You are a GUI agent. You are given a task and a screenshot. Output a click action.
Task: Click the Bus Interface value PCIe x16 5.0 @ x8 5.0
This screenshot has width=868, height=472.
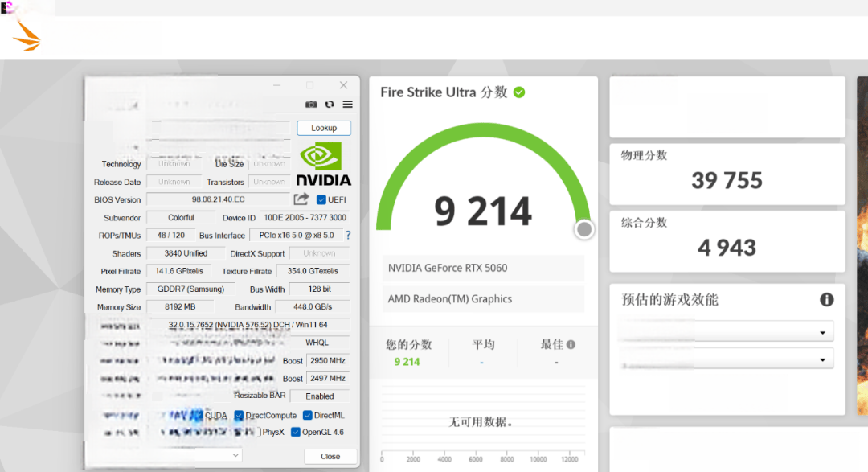(297, 236)
